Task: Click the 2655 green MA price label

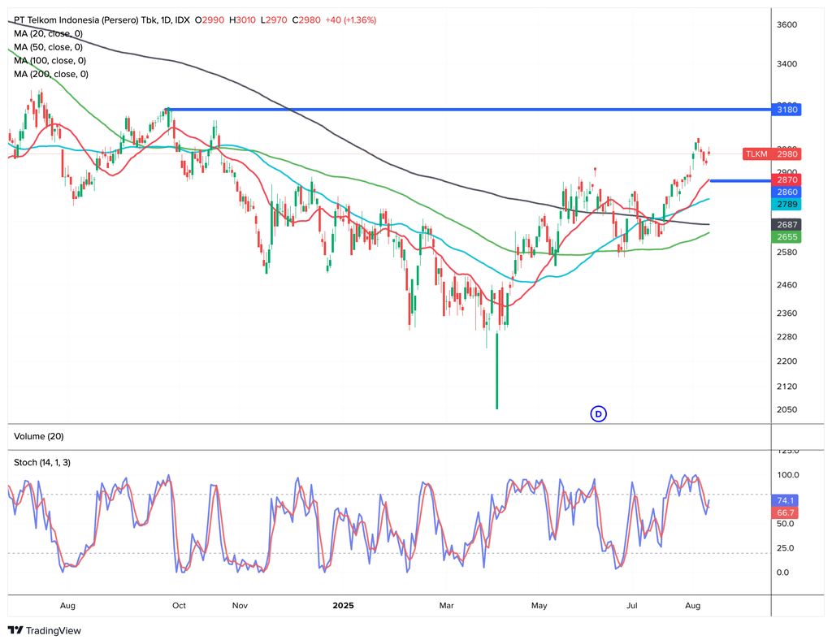Action: (786, 237)
